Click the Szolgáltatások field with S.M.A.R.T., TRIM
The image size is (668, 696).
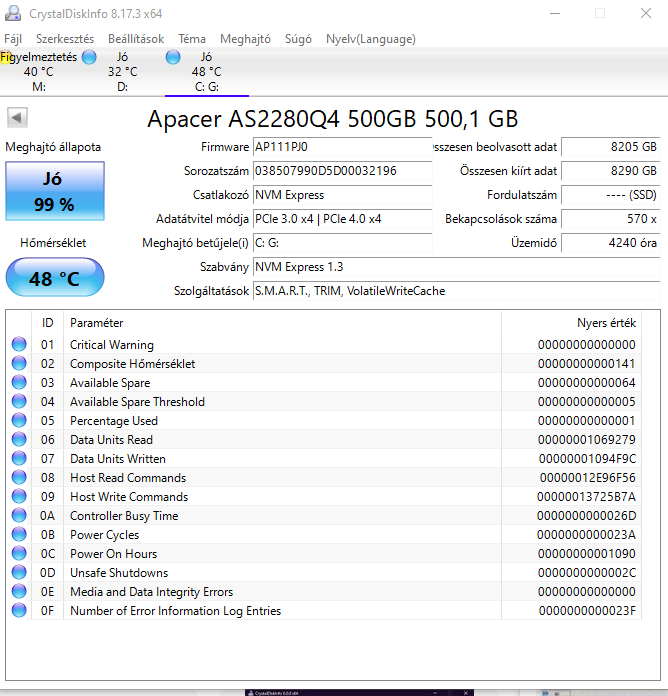click(x=456, y=291)
